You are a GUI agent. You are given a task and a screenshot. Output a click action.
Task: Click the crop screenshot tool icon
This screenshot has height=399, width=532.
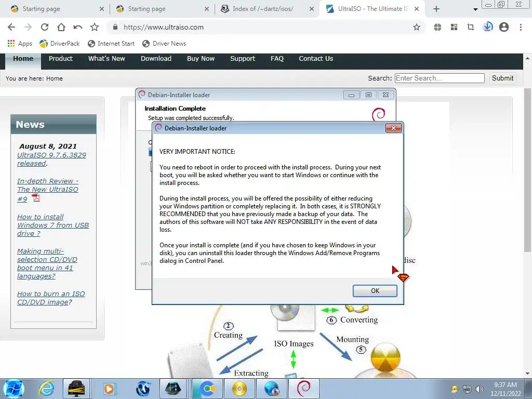click(471, 27)
